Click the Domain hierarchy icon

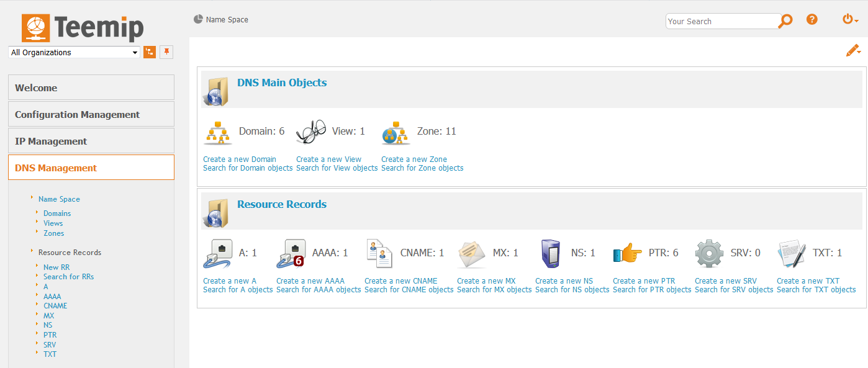coord(217,132)
